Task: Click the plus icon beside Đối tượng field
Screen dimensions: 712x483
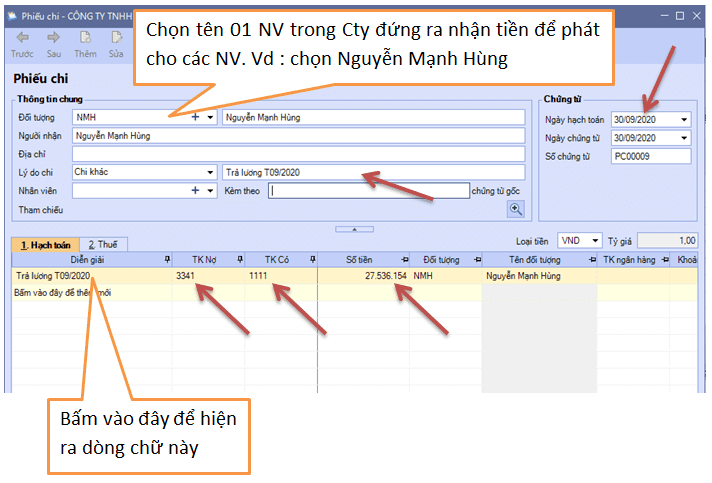Action: (195, 118)
